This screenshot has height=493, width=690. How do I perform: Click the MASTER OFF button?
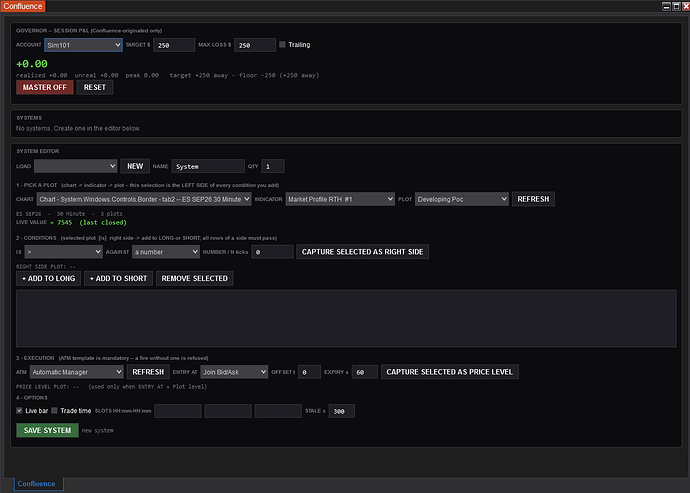tap(45, 87)
